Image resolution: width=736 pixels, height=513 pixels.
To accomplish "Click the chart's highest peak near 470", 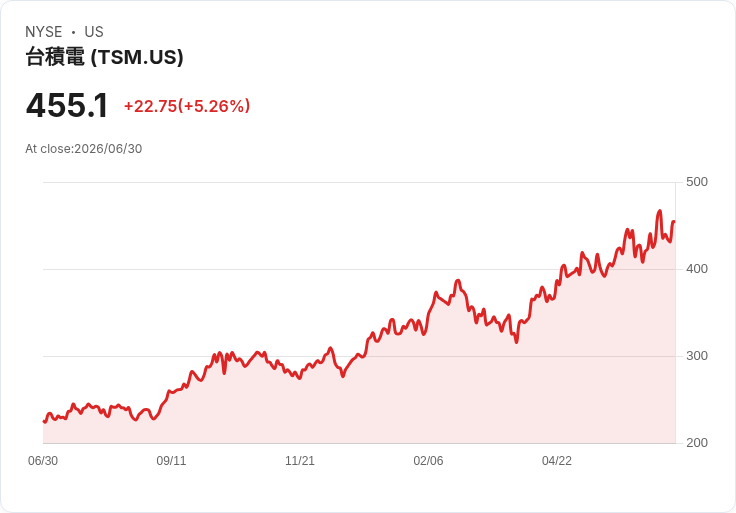I will (660, 211).
